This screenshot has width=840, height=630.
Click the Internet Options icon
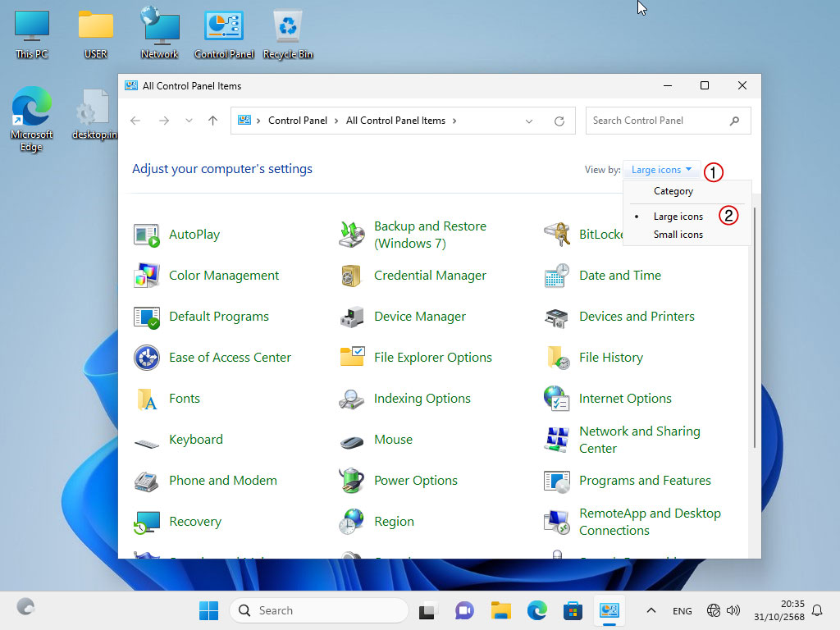click(x=557, y=399)
